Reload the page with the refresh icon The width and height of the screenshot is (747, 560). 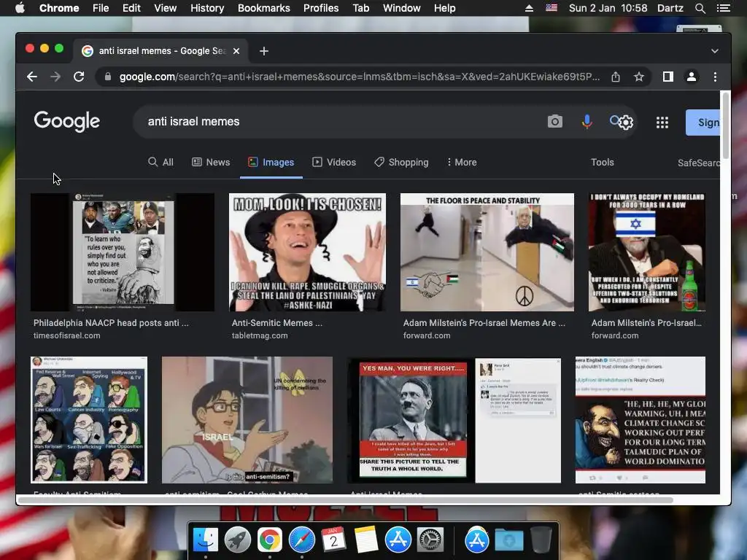[x=79, y=77]
